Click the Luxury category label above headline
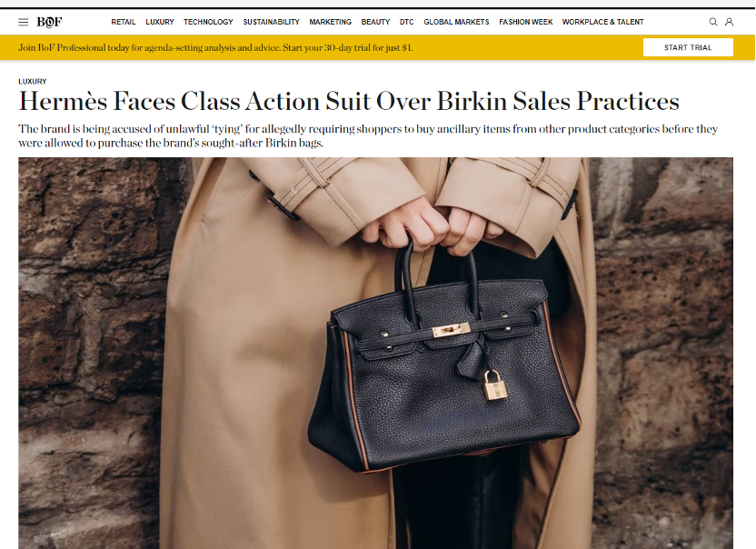This screenshot has height=549, width=756. click(33, 82)
